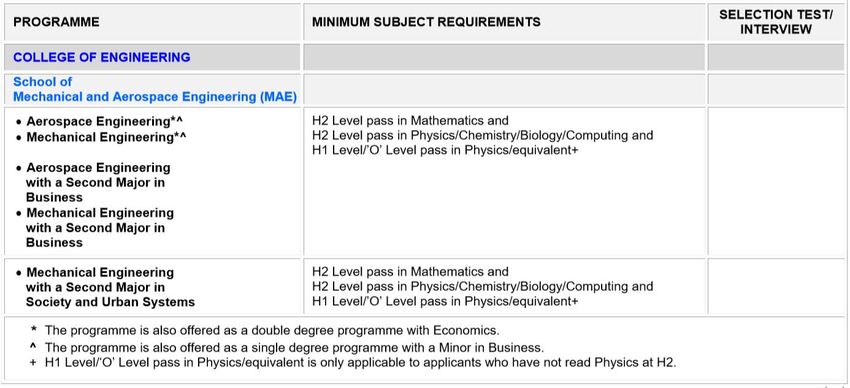Click H1 Level/'O' Level line in last programme row
The image size is (850, 388).
pyautogui.click(x=445, y=301)
